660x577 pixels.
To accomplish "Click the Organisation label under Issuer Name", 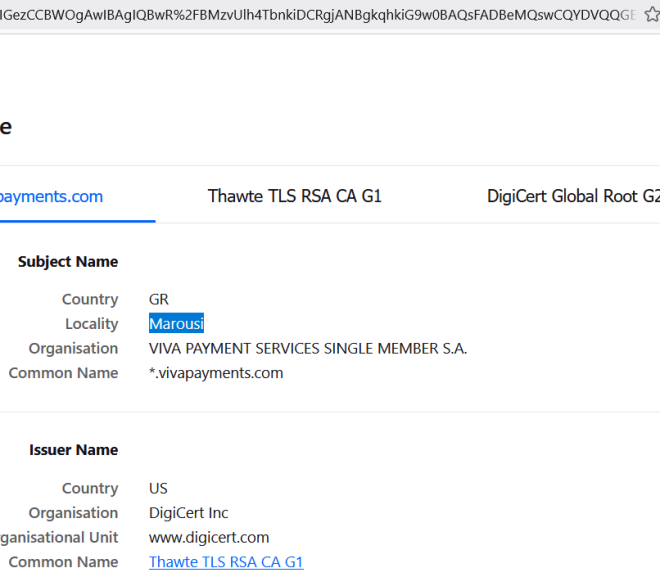I will click(73, 513).
